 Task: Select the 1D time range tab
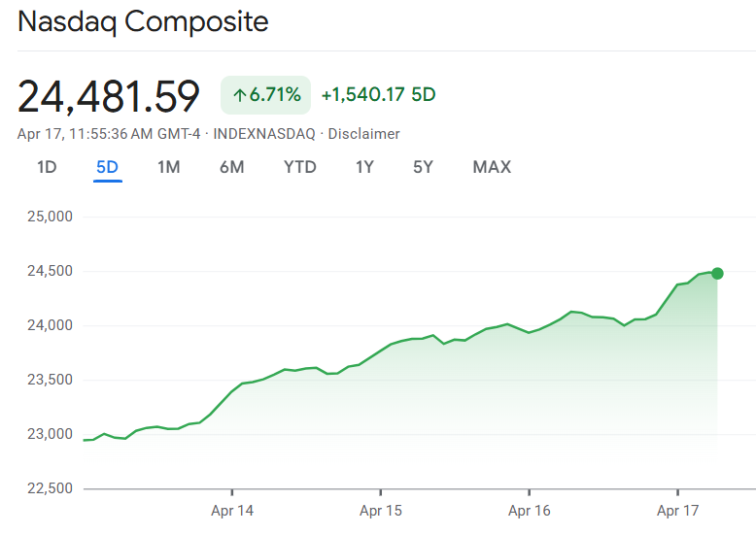[x=47, y=167]
